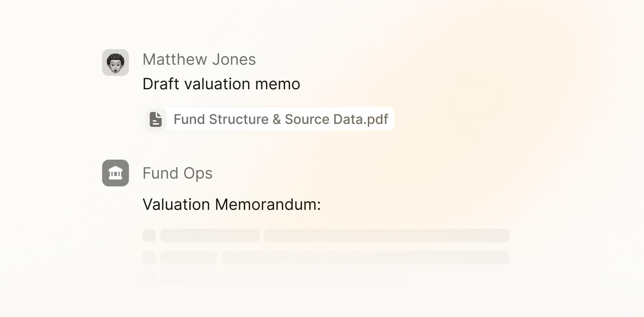Image resolution: width=644 pixels, height=317 pixels.
Task: Click first loading row's small square bullet
Action: (149, 236)
